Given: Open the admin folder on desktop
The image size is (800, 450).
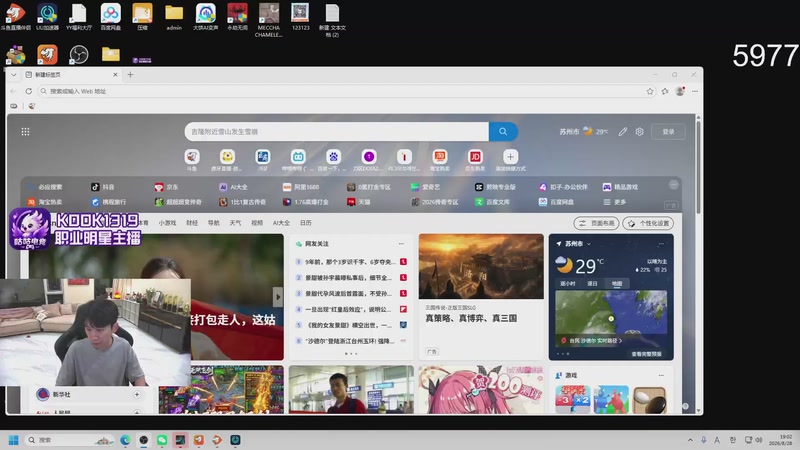Looking at the screenshot, I should tap(174, 17).
